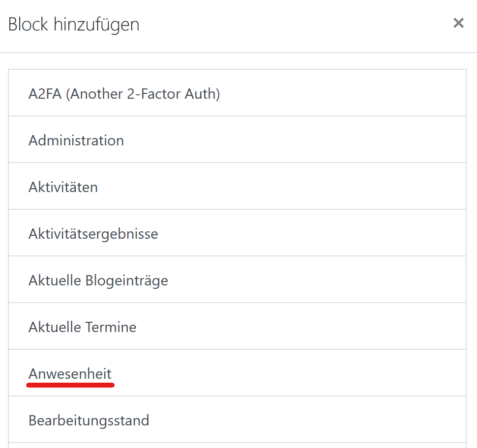The width and height of the screenshot is (477, 448).
Task: Add the Administration block
Action: click(238, 140)
